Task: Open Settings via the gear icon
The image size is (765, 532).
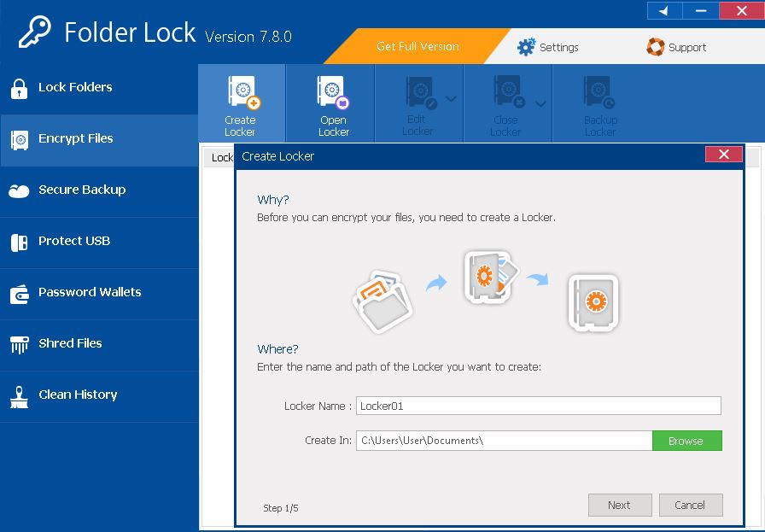Action: coord(527,47)
